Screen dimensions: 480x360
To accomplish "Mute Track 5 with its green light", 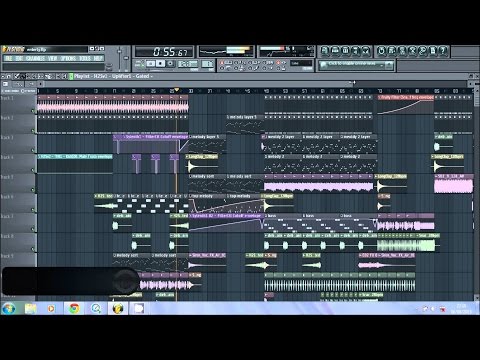I will pos(33,189).
